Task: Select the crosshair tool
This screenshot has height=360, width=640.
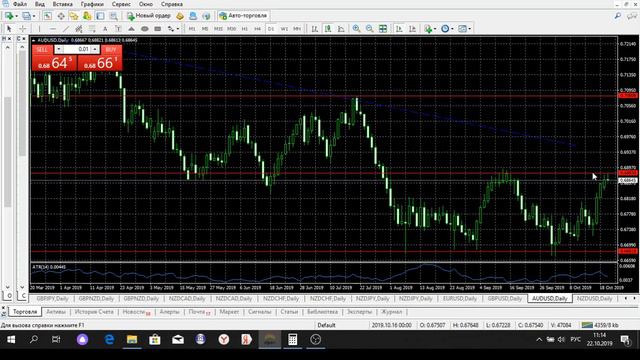Action: click(x=23, y=29)
